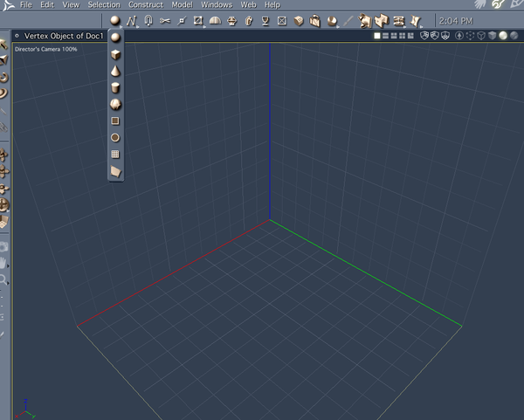Open the Model menu
Image resolution: width=524 pixels, height=420 pixels.
[x=183, y=4]
